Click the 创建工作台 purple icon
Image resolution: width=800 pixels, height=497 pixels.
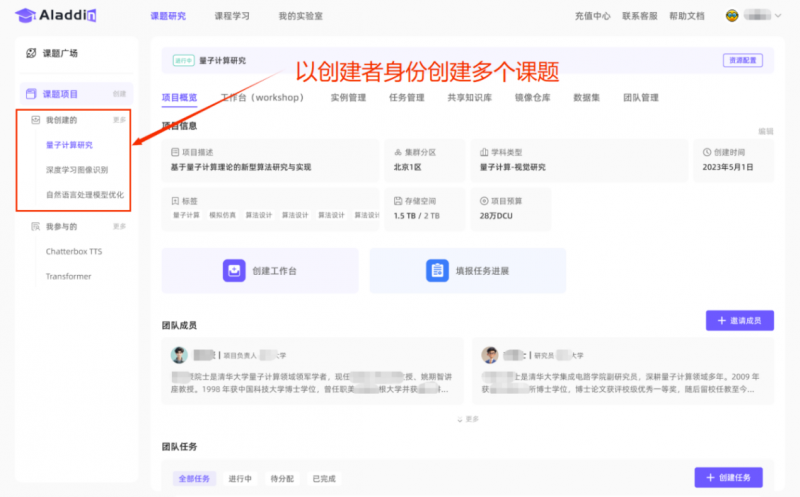pos(232,271)
